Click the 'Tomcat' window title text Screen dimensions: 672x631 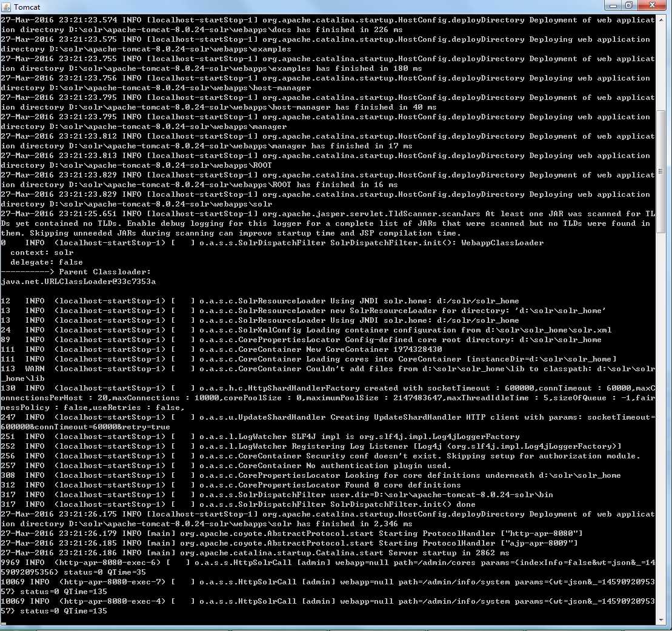click(x=27, y=7)
